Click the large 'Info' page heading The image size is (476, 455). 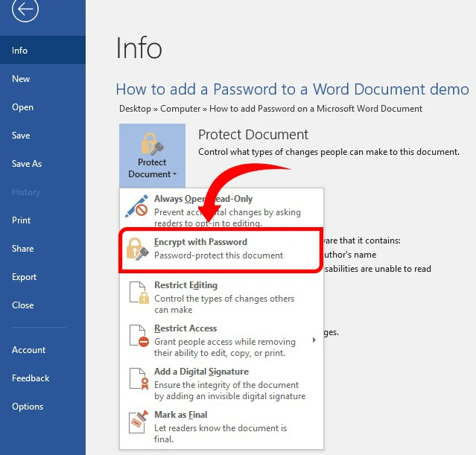139,48
